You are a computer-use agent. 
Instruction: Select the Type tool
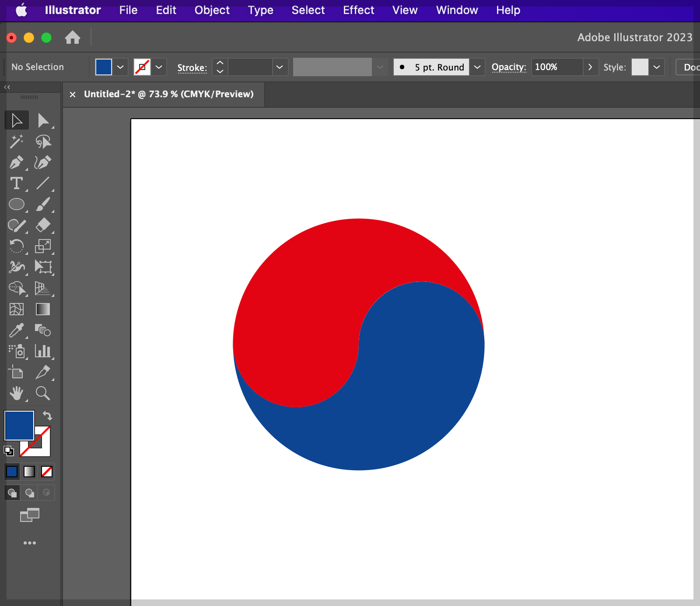[17, 183]
